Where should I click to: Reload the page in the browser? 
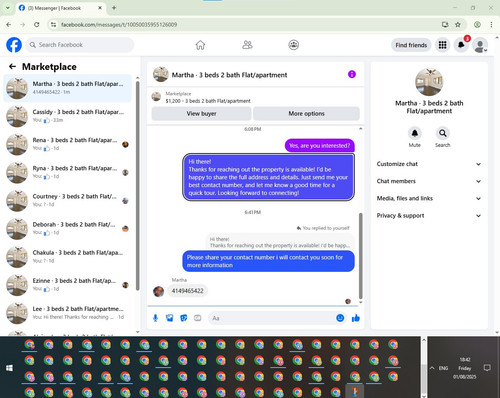point(37,24)
